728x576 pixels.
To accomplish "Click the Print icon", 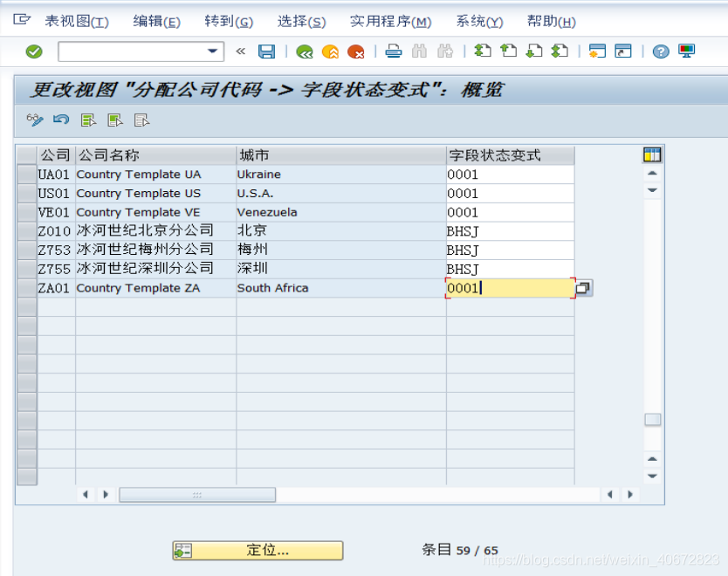I will (x=394, y=51).
